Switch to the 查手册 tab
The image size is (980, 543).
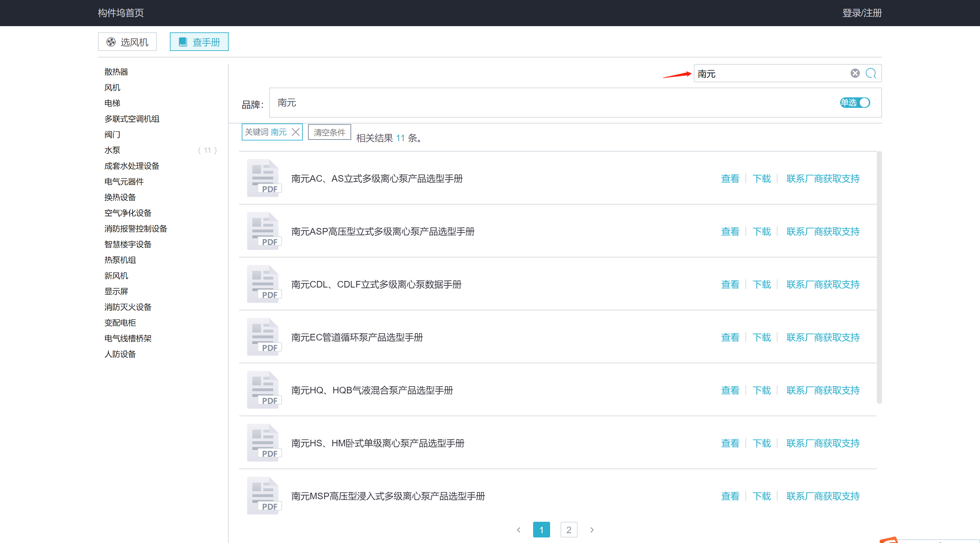point(199,41)
